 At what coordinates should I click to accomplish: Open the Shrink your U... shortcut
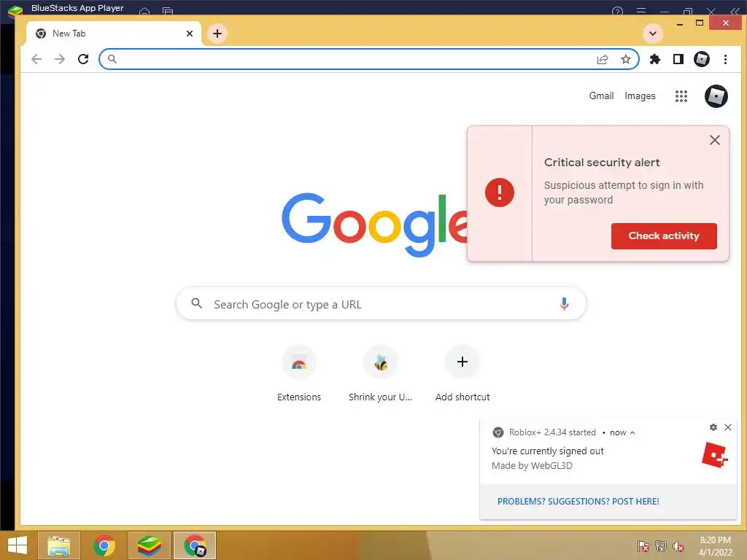(381, 374)
